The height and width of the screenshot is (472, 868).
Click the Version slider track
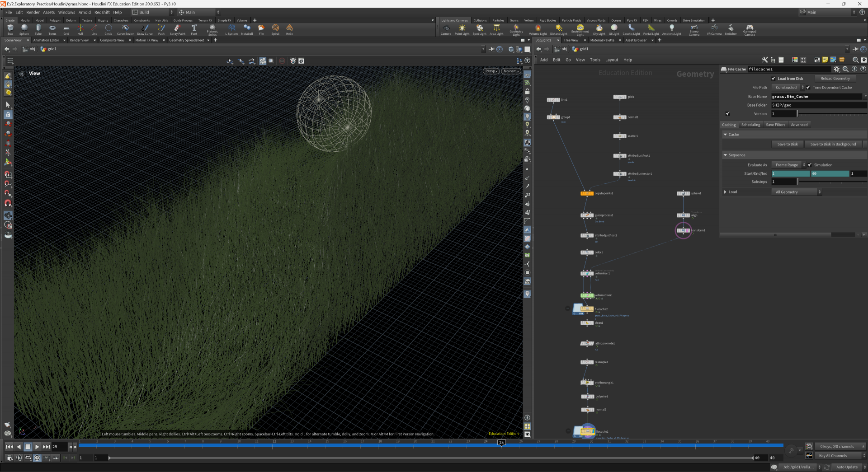[x=832, y=114]
